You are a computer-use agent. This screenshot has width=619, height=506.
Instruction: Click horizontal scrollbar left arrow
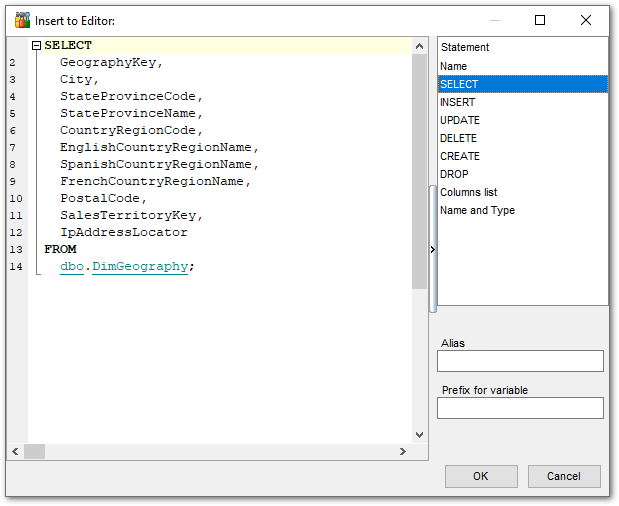point(15,452)
